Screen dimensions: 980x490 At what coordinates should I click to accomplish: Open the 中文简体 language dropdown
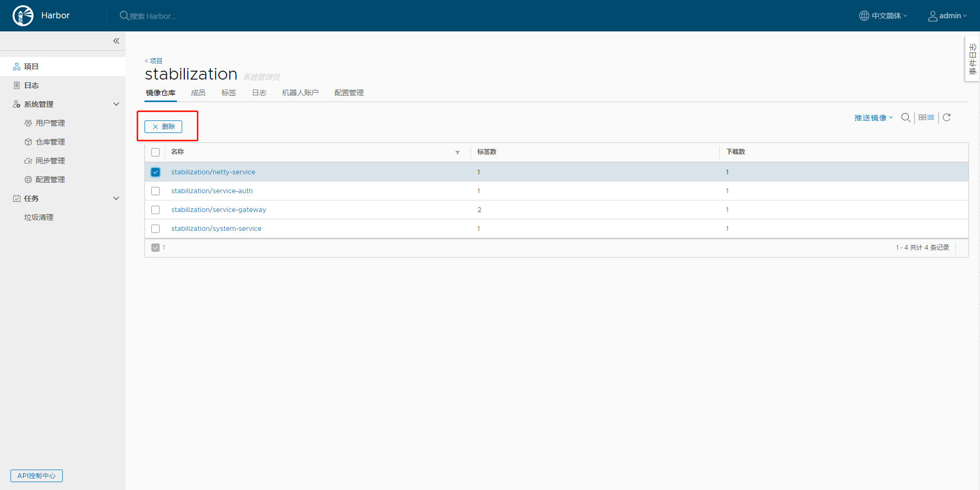pos(883,16)
